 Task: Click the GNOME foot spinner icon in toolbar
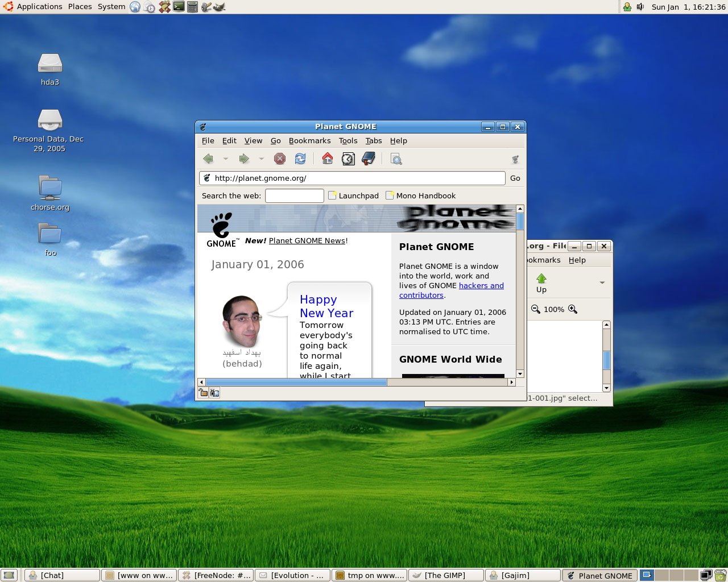click(515, 159)
